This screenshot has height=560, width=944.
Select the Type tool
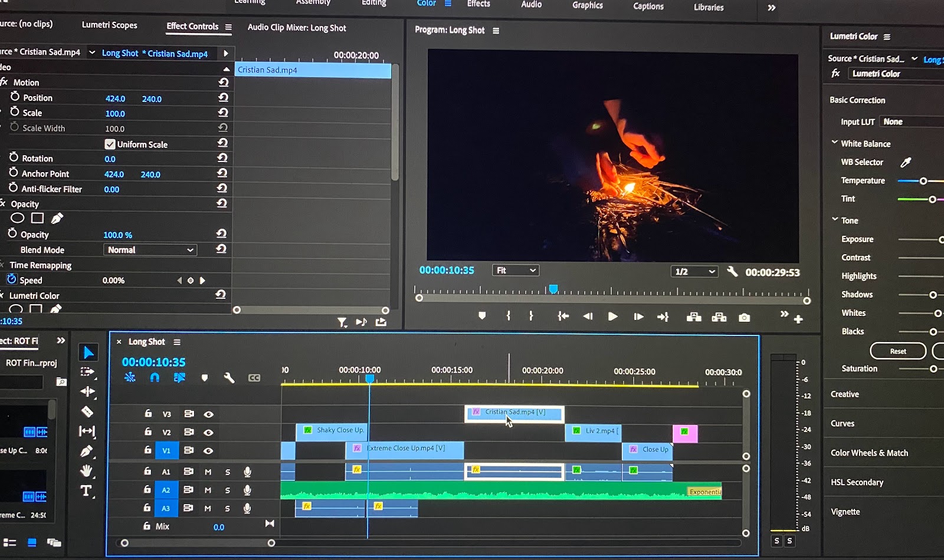(x=86, y=490)
